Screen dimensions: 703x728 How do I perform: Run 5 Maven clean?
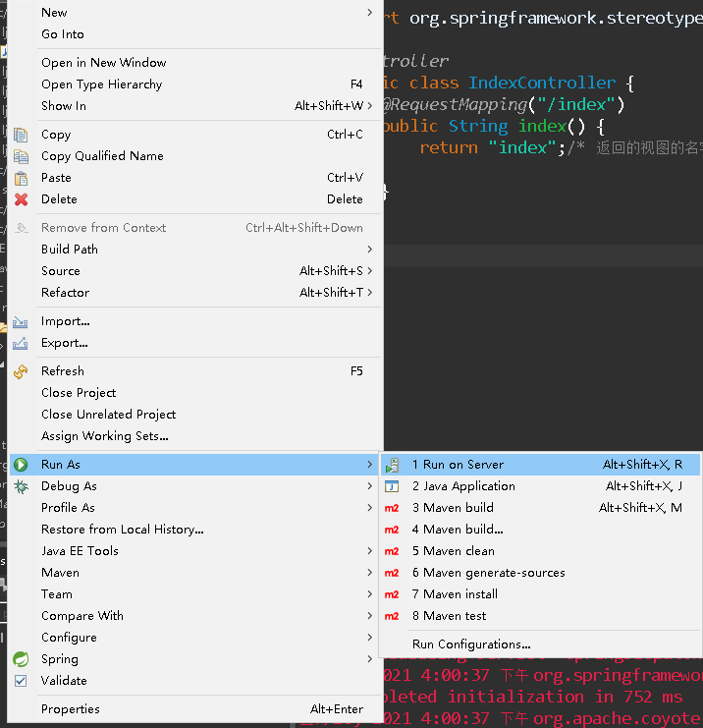point(540,551)
